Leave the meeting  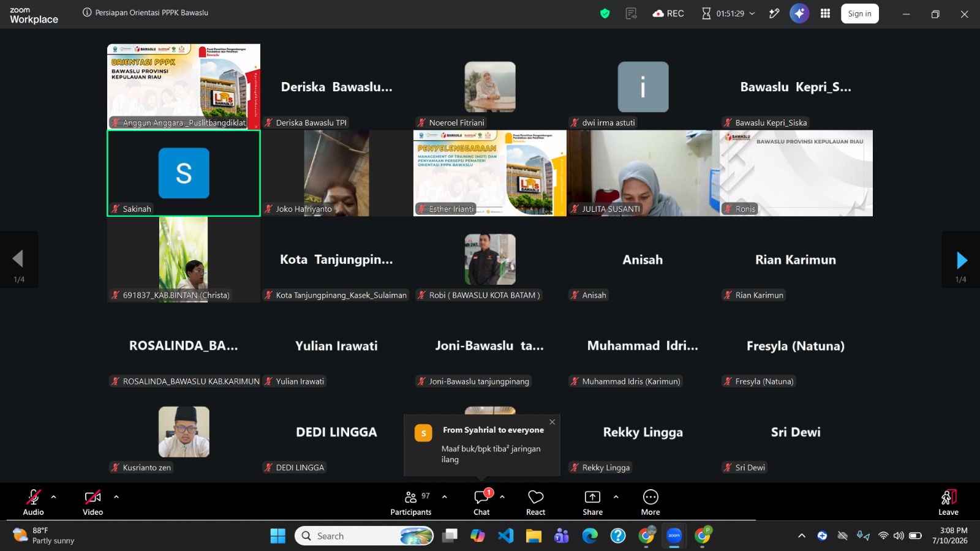point(948,503)
